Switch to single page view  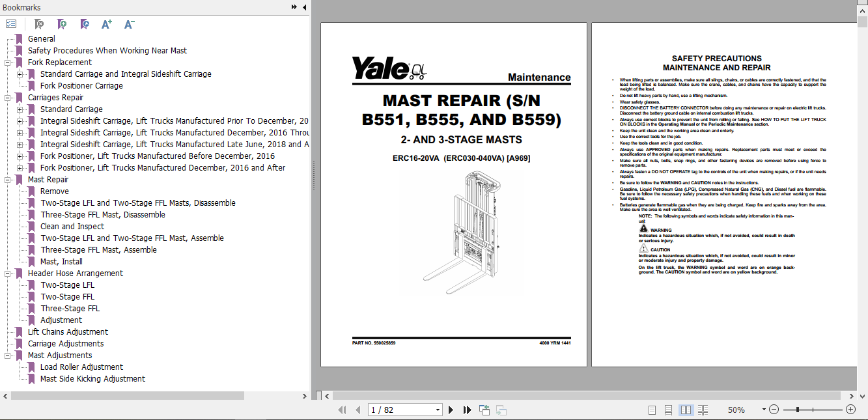click(652, 410)
